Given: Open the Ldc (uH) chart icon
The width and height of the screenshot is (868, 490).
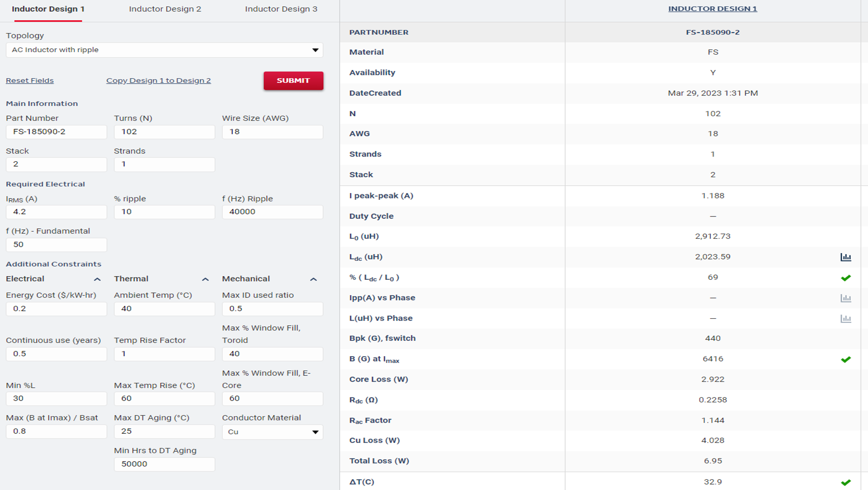Looking at the screenshot, I should pos(845,257).
